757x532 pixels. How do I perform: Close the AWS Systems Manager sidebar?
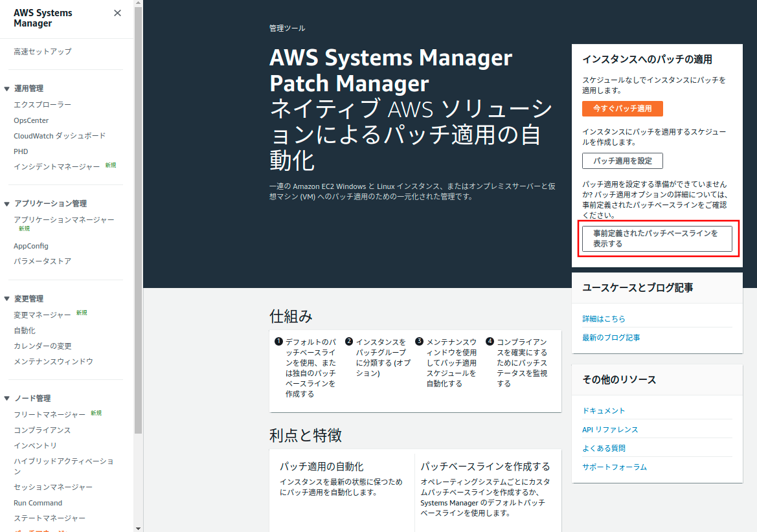117,13
